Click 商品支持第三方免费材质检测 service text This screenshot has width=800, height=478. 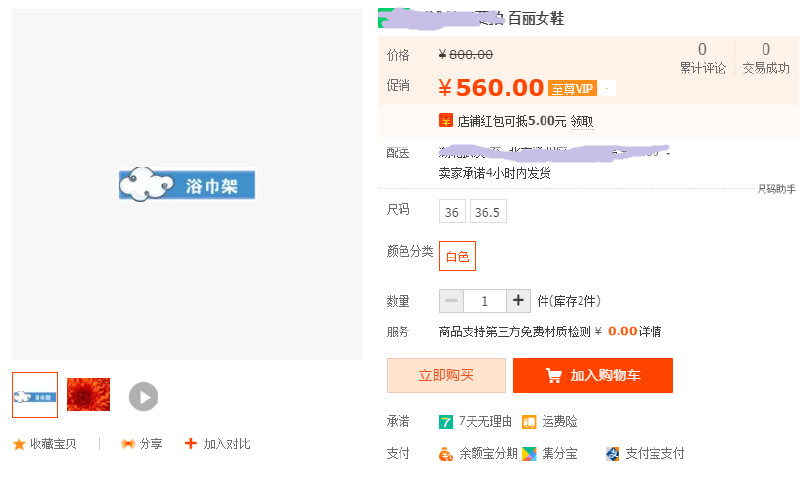coord(514,332)
